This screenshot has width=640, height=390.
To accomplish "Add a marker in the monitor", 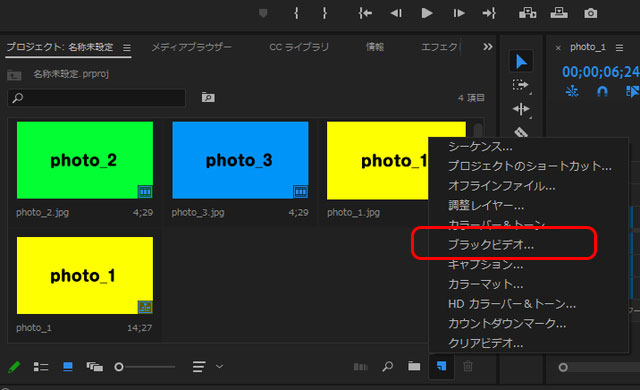I will coord(263,13).
